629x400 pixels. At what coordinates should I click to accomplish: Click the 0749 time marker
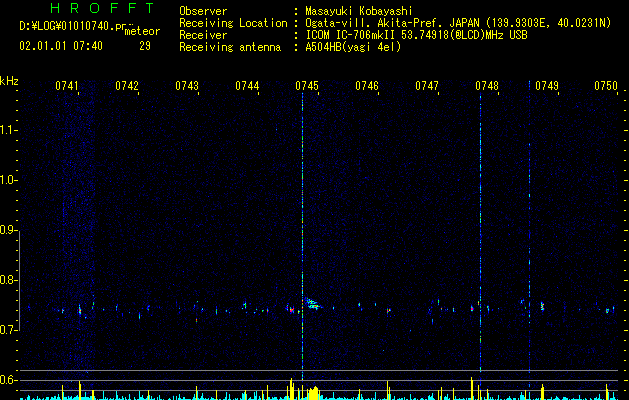[547, 86]
